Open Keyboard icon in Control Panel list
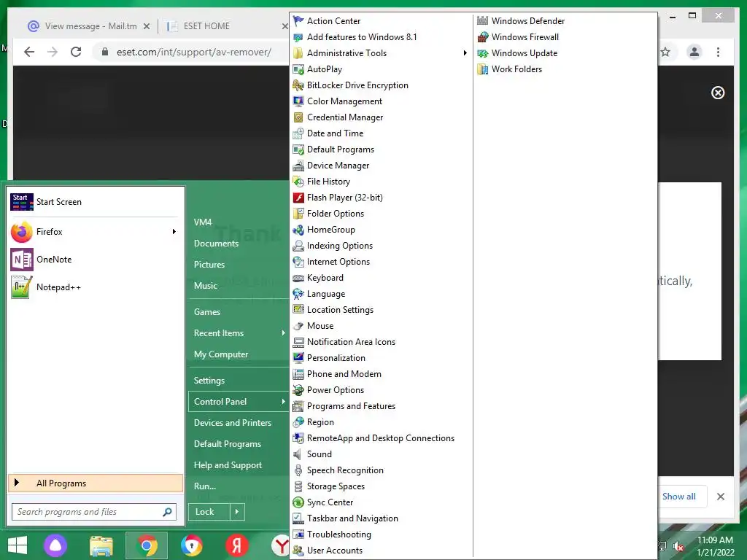747x560 pixels. point(298,278)
